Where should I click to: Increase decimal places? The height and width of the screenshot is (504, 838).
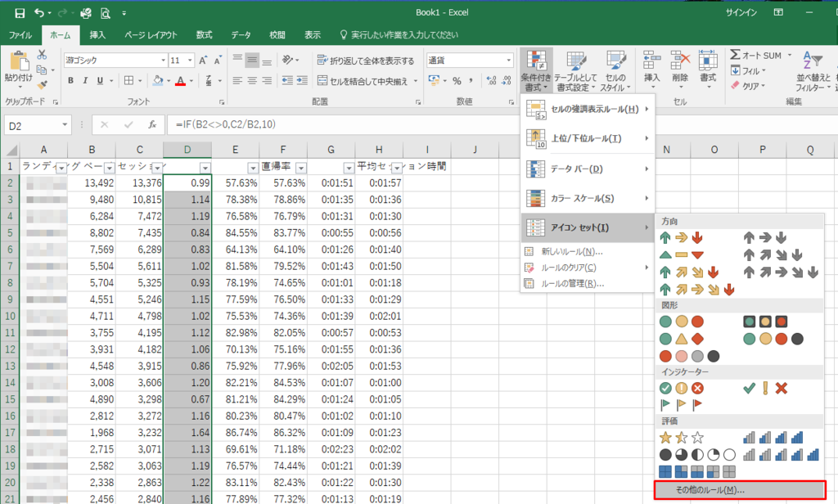click(491, 81)
